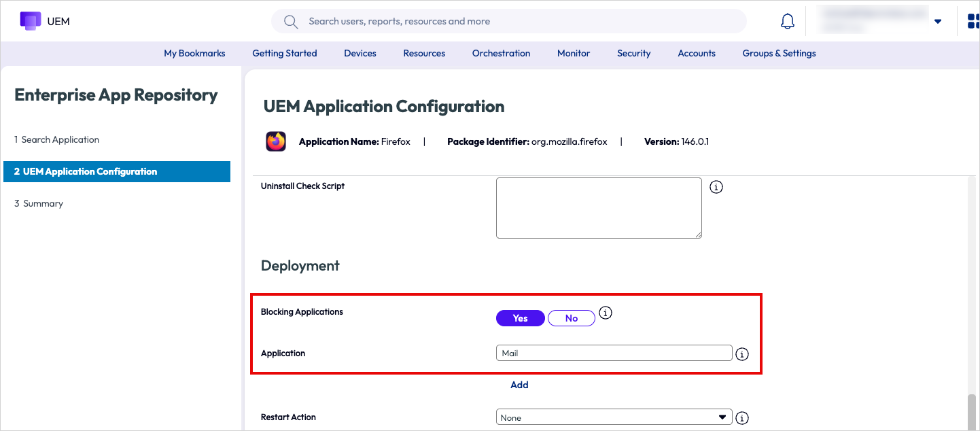Go to step 3 Summary
The image size is (980, 431).
coord(39,203)
